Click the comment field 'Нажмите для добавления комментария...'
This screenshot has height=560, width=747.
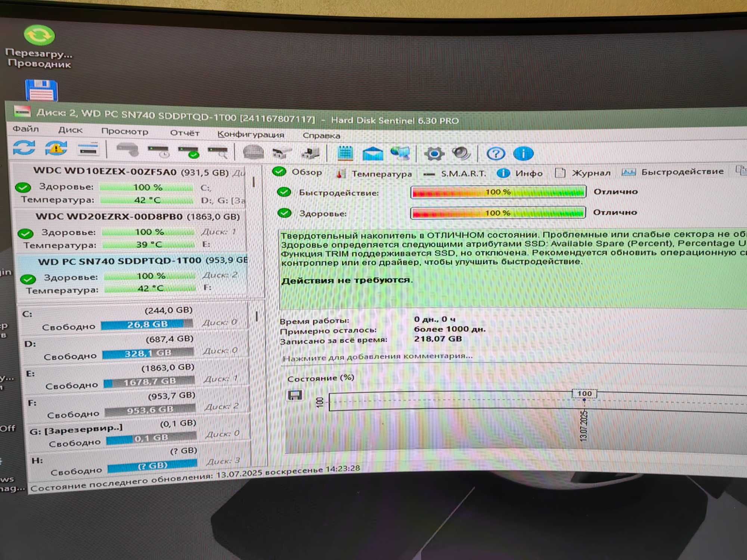click(378, 357)
